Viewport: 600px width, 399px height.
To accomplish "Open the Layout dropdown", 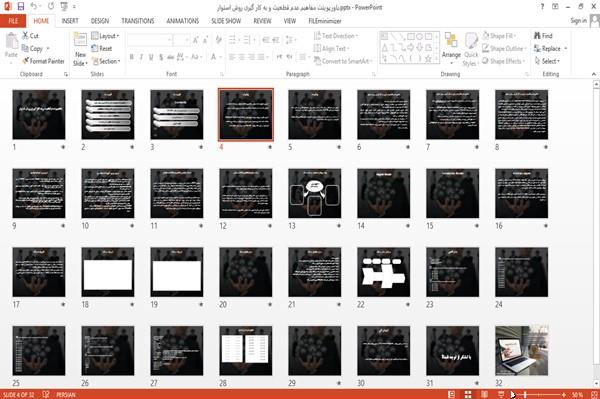I will click(x=106, y=36).
